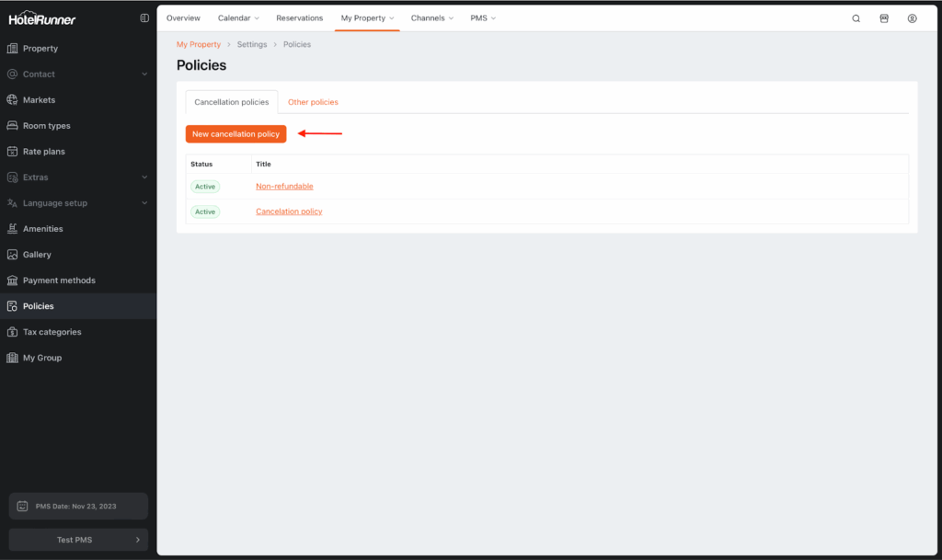The height and width of the screenshot is (560, 942).
Task: Open the user profile icon
Action: coord(912,18)
